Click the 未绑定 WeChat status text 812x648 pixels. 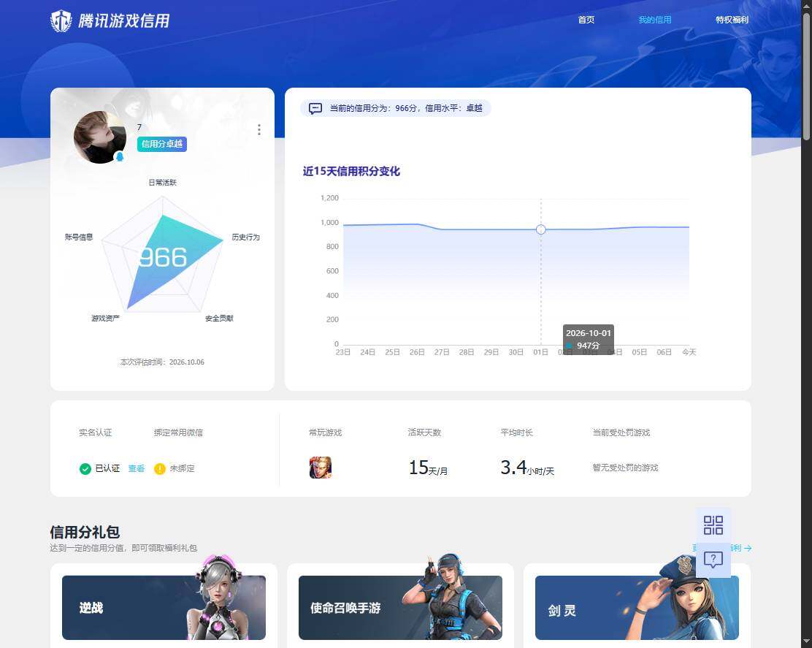[x=183, y=468]
